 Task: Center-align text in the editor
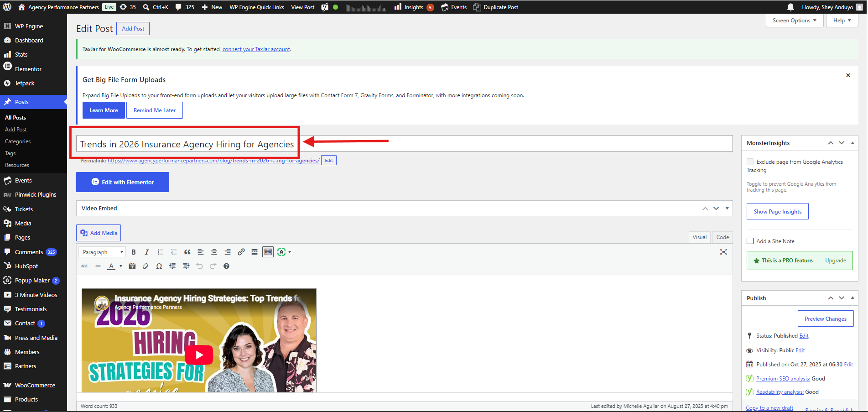[214, 252]
